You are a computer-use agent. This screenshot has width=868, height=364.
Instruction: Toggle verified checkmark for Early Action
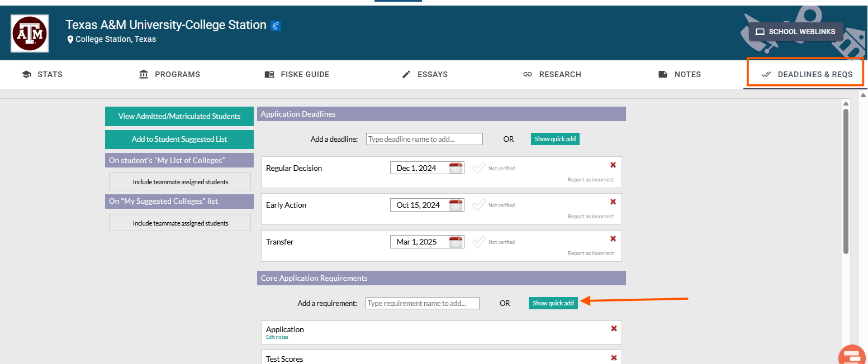pyautogui.click(x=478, y=205)
